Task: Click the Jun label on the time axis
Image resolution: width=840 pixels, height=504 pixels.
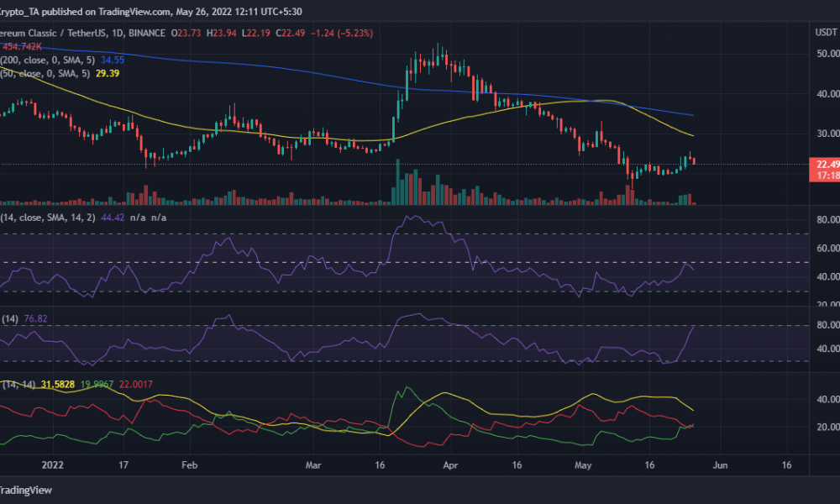Action: [x=720, y=465]
